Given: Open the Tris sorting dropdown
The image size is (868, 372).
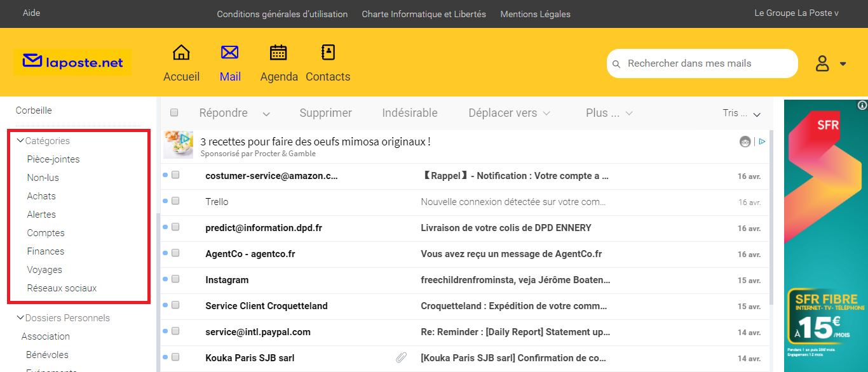Looking at the screenshot, I should click(x=756, y=113).
